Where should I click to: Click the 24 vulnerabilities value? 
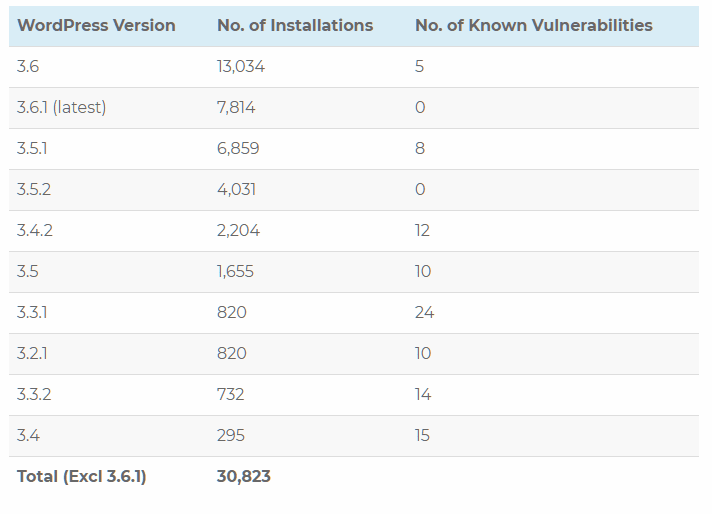coord(425,312)
